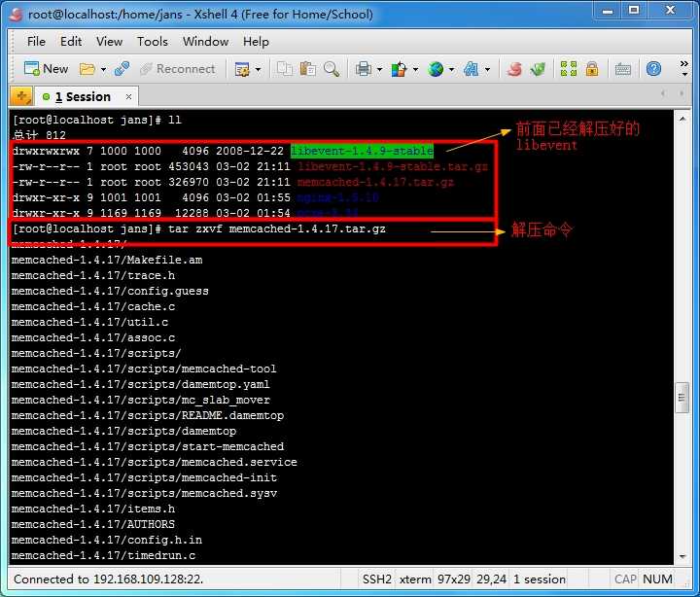Expand the Color Scheme dropdown arrow
700x597 pixels.
point(415,70)
